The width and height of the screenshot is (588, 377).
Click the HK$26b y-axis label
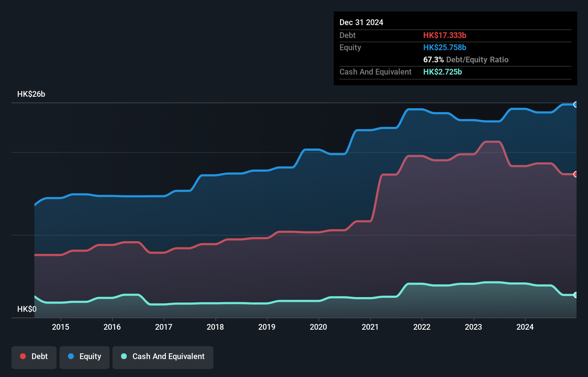click(31, 94)
